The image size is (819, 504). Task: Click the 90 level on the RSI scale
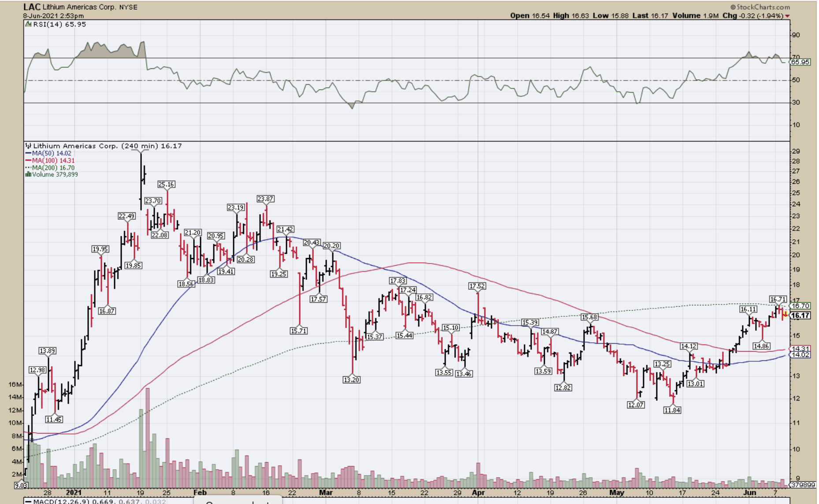click(796, 35)
